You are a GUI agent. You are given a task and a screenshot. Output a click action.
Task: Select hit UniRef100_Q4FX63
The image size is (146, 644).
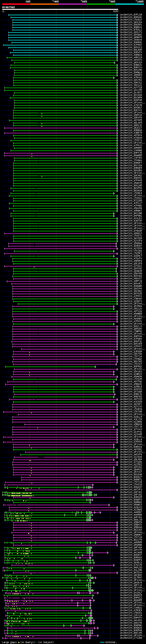(131, 492)
